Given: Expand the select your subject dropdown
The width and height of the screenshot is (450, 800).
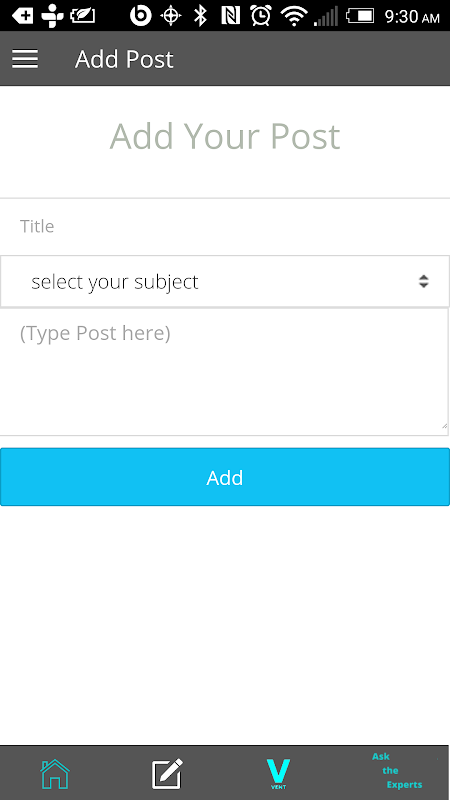Looking at the screenshot, I should [224, 282].
